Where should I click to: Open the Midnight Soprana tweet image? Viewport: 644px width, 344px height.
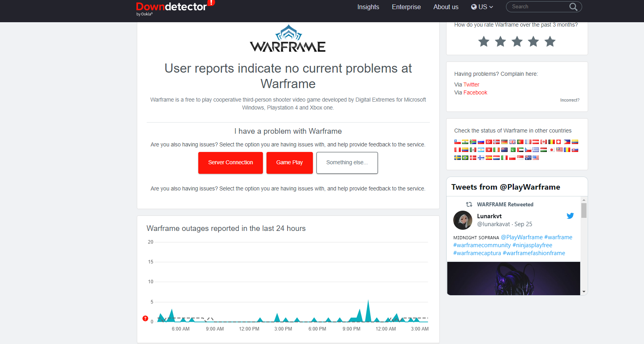(x=514, y=279)
